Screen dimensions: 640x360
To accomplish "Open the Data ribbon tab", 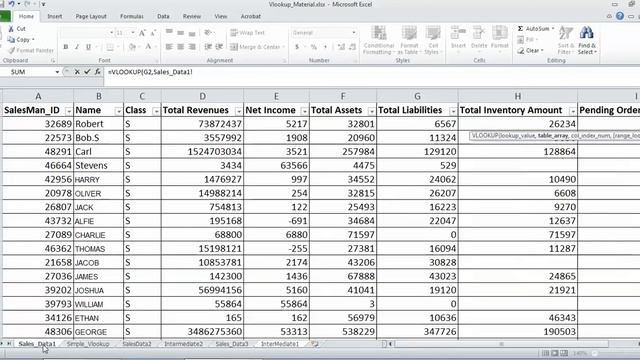I will 163,16.
